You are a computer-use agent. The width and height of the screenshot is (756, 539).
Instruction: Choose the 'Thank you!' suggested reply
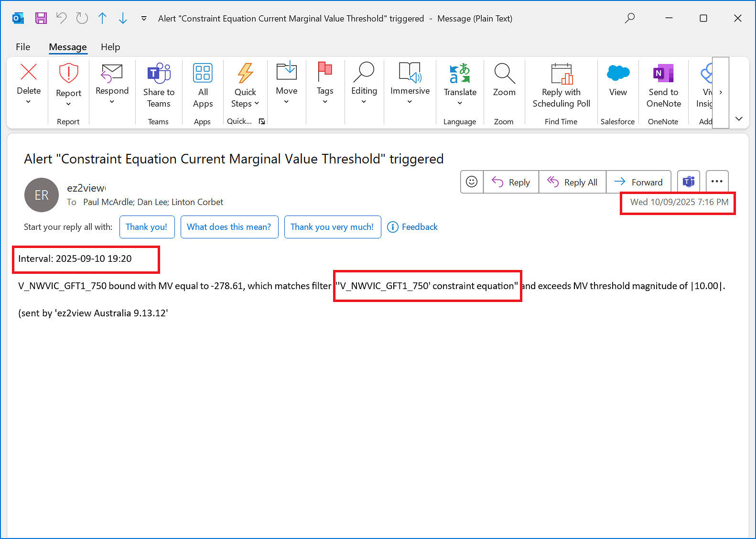(x=147, y=227)
